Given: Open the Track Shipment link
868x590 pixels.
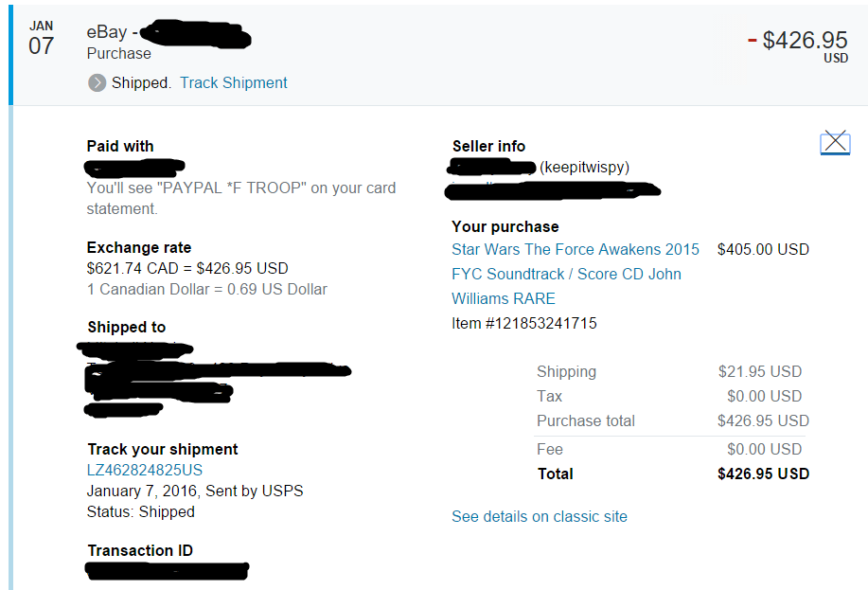Looking at the screenshot, I should click(234, 82).
